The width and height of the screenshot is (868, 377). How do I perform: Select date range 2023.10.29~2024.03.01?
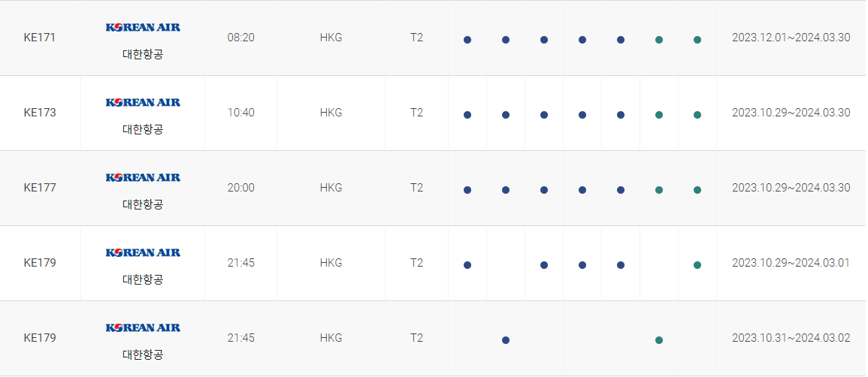[x=791, y=263]
